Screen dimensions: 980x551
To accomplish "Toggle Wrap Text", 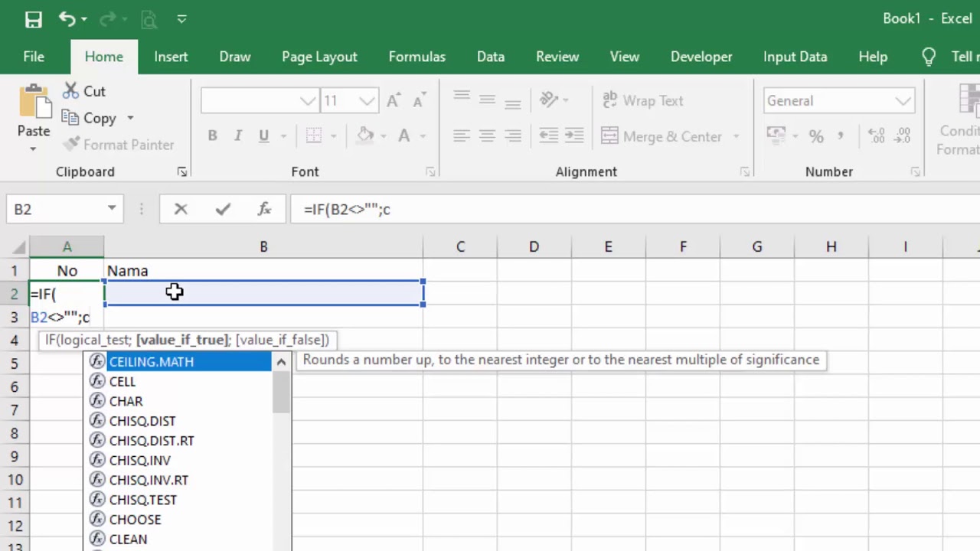I will click(x=642, y=100).
